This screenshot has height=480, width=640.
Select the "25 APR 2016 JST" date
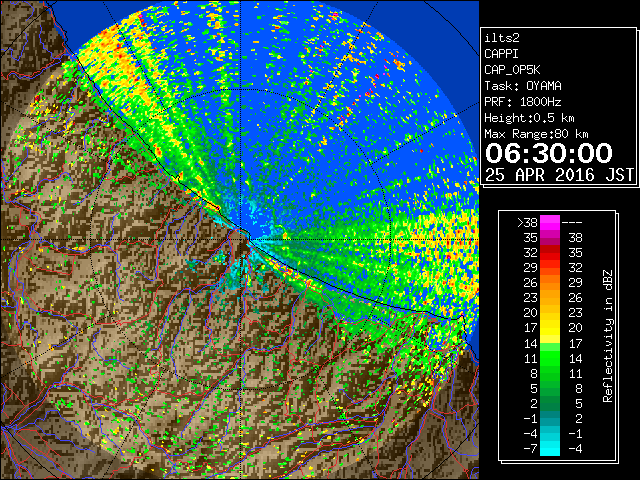[559, 175]
